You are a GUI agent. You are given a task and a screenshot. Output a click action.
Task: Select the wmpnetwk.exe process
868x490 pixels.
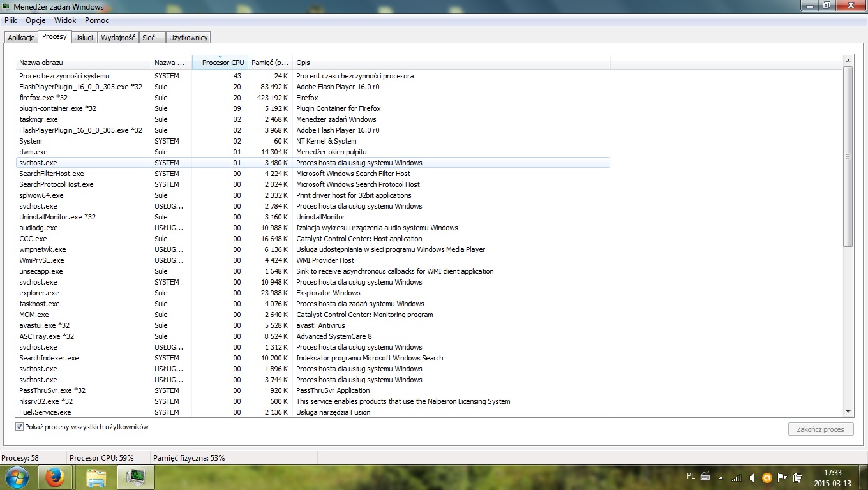point(313,249)
